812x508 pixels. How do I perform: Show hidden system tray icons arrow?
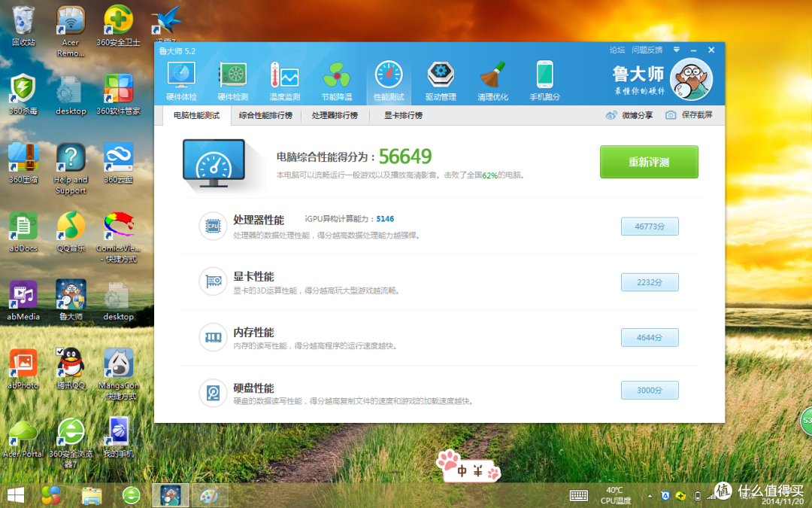click(650, 496)
